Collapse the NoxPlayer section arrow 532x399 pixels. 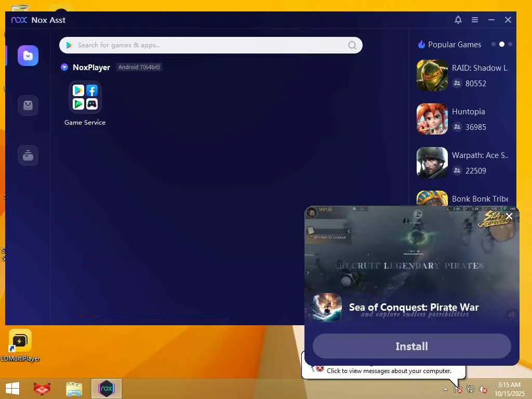click(x=64, y=67)
